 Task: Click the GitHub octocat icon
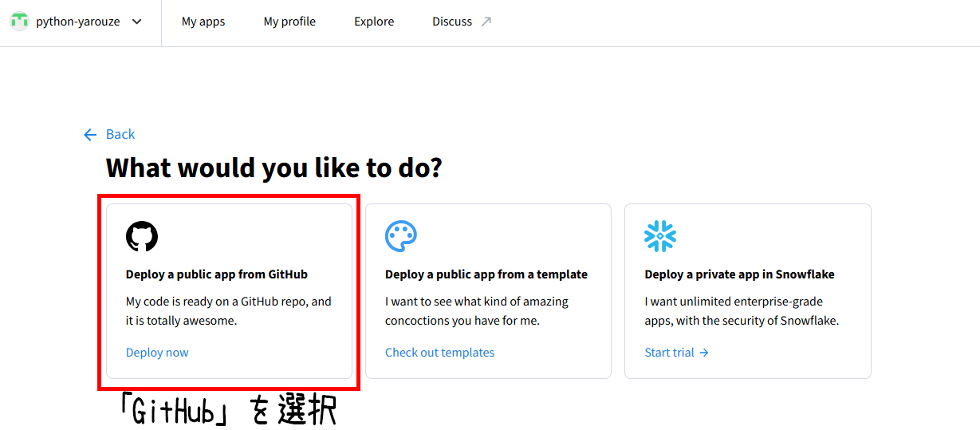pos(142,236)
